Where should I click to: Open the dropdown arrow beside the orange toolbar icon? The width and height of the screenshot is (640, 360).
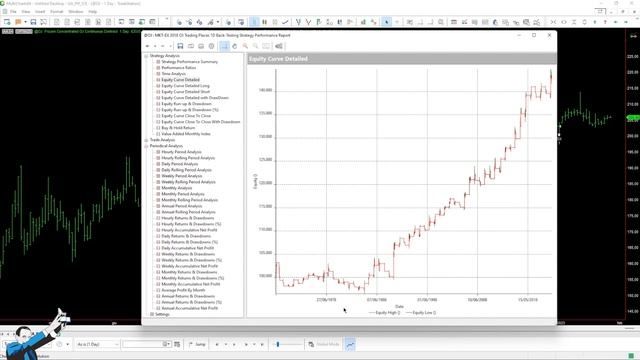(x=25, y=22)
